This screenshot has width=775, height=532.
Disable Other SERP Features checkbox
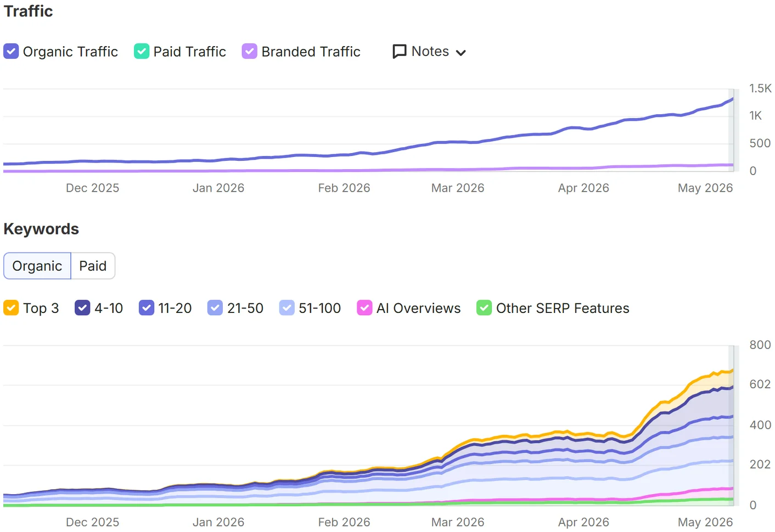coord(484,308)
